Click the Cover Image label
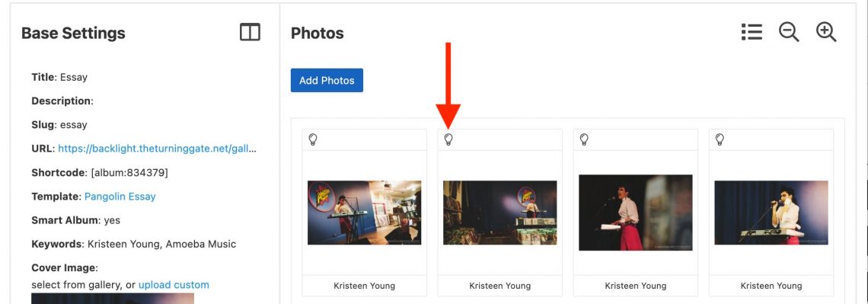Viewport: 868px width, 304px height. 65,267
